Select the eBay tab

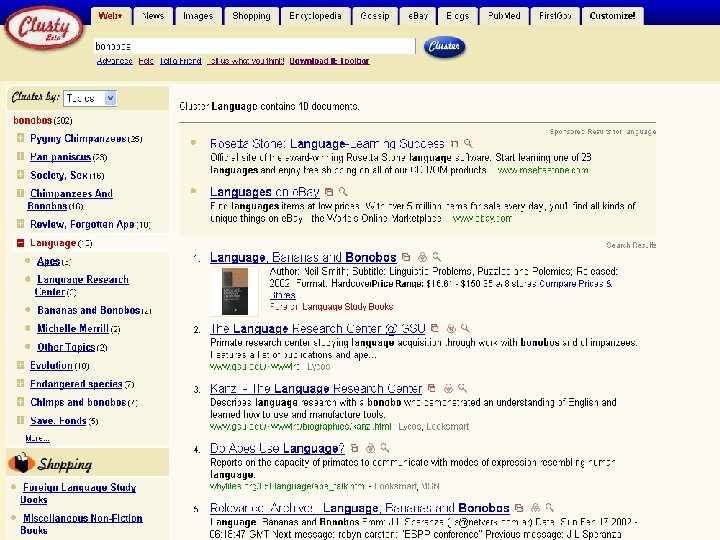coord(418,16)
